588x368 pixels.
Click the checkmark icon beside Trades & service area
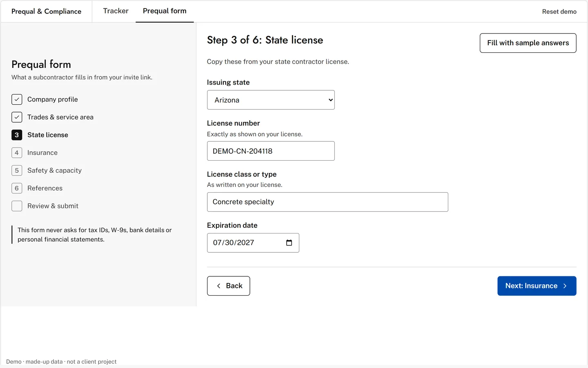coord(17,117)
